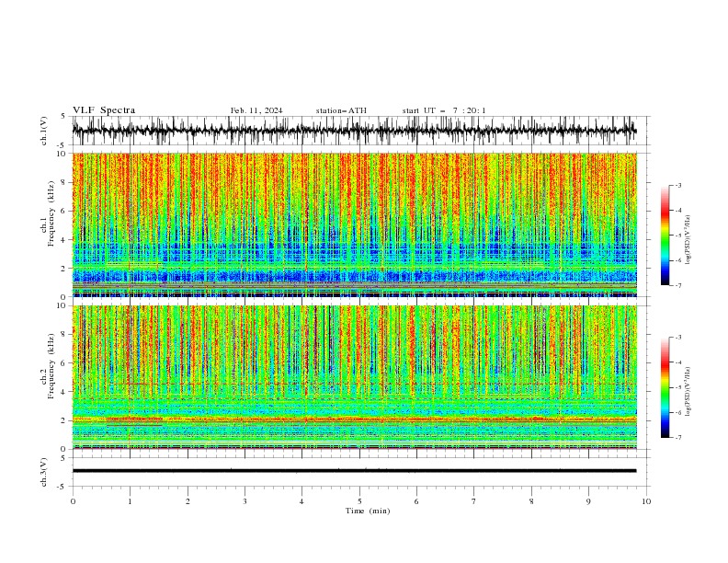The height and width of the screenshot is (563, 728).
Task: Click the log(PSD) label beside ch.1 colorbar
Action: click(x=688, y=240)
